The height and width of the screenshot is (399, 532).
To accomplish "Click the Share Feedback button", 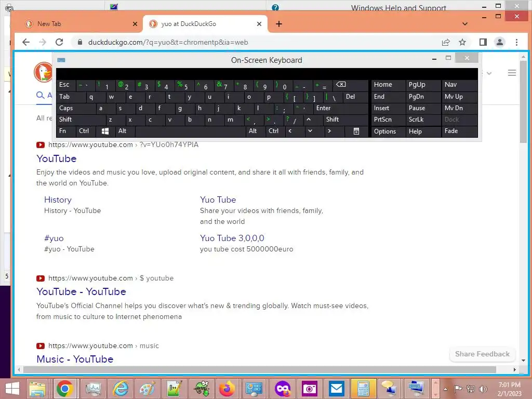I will pyautogui.click(x=482, y=354).
